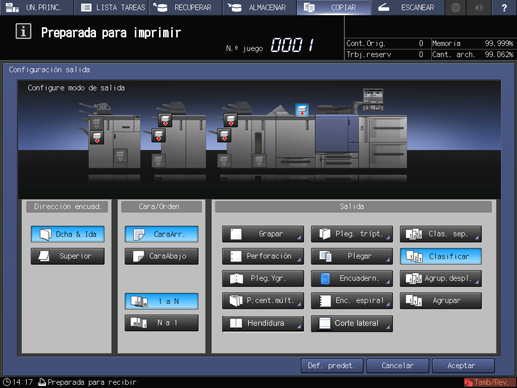
Task: Select the control panel monitor on machine diagram
Action: pyautogui.click(x=373, y=99)
